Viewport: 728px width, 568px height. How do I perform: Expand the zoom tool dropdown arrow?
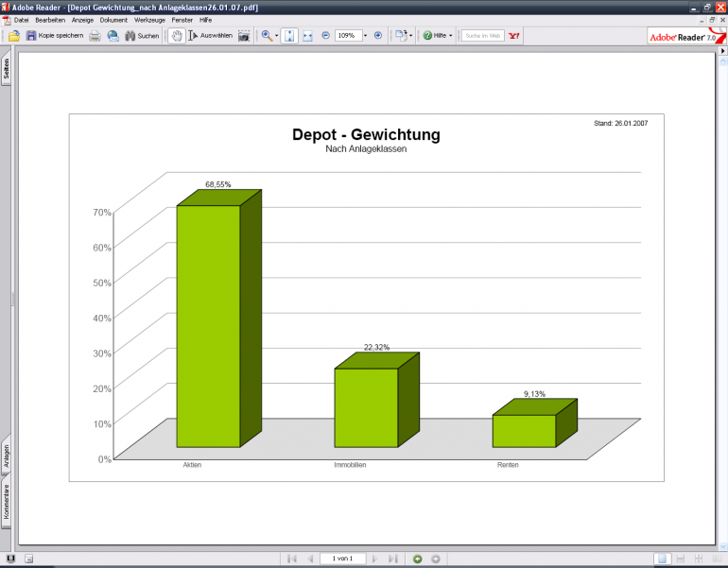pos(277,36)
